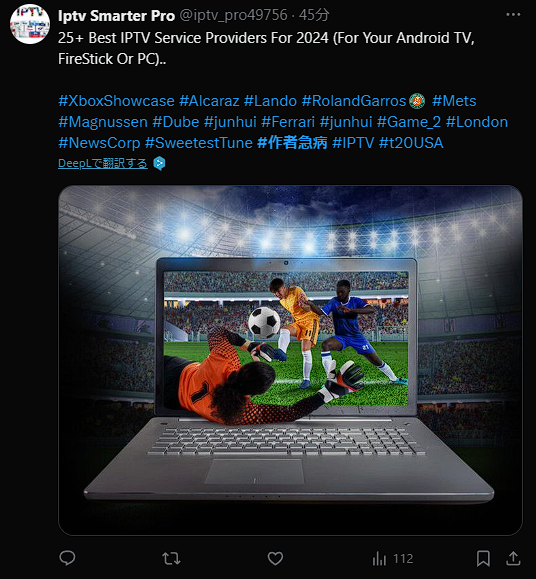Open the #RolandGarros hashtag
536x579 pixels.
354,101
